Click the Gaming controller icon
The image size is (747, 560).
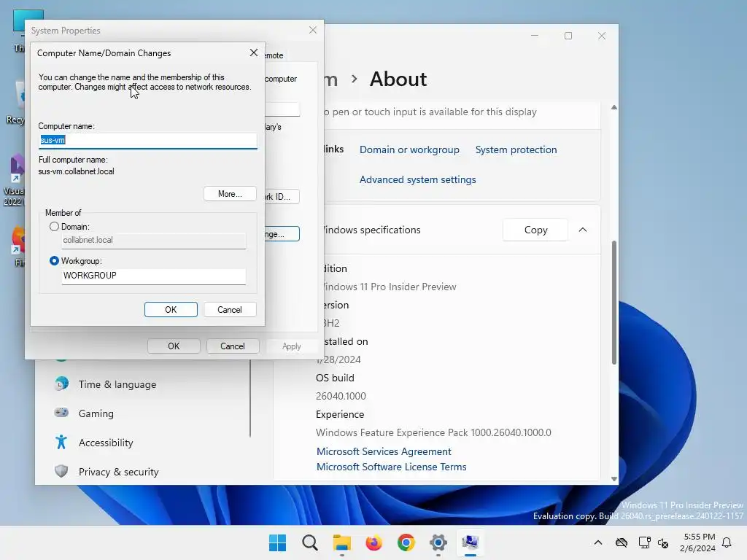61,413
